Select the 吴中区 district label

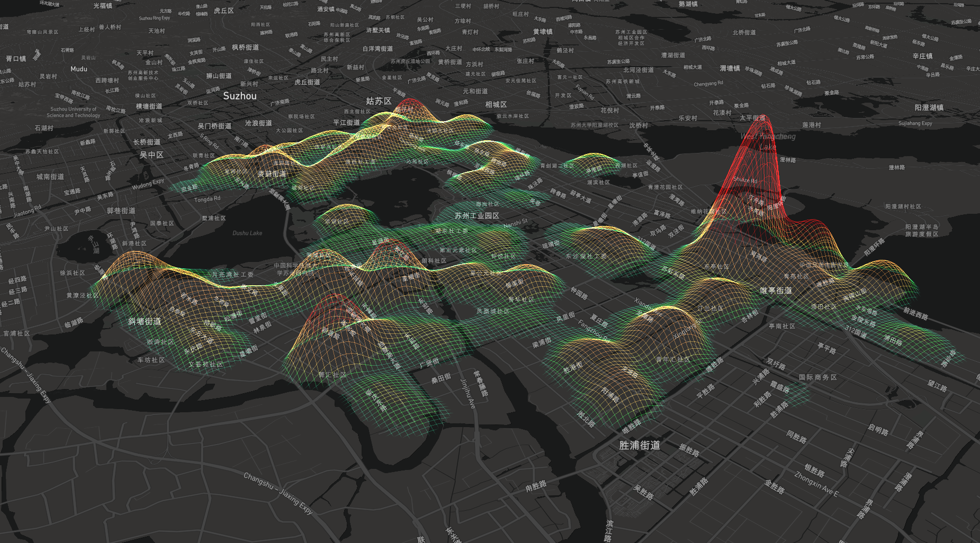[152, 156]
